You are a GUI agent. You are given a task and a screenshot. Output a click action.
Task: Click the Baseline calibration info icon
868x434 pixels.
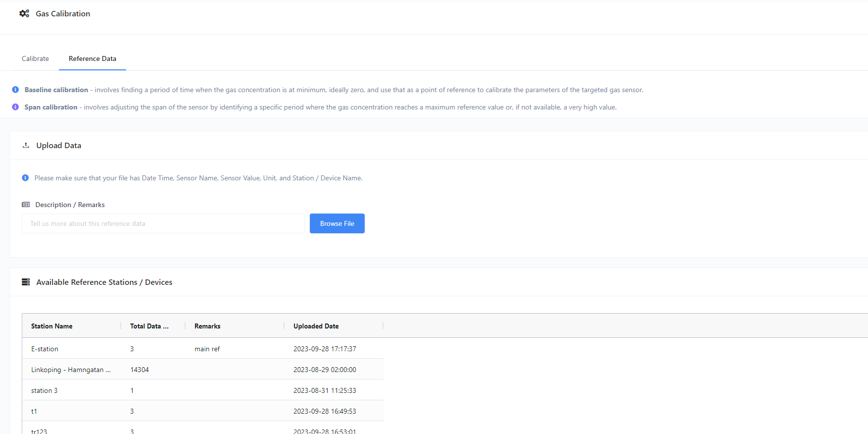pos(15,90)
